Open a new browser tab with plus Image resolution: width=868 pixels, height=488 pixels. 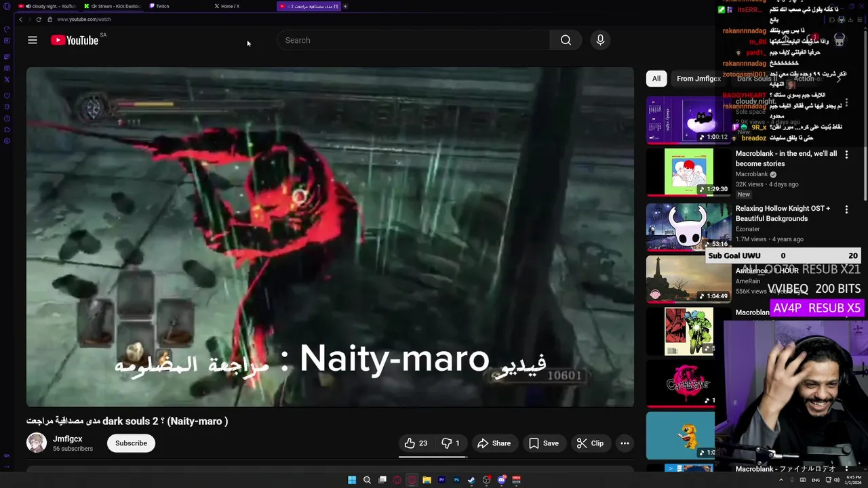pos(345,6)
